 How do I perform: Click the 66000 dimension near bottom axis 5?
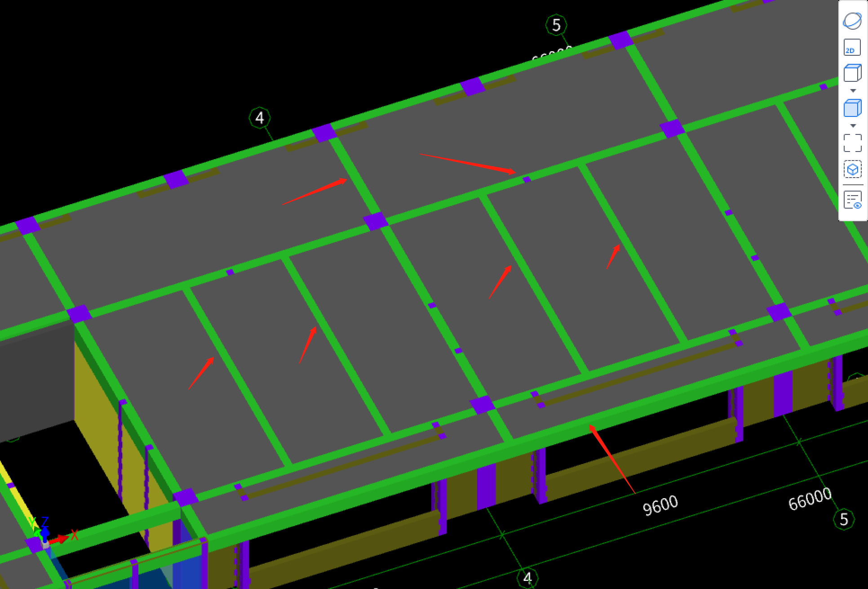(x=810, y=499)
